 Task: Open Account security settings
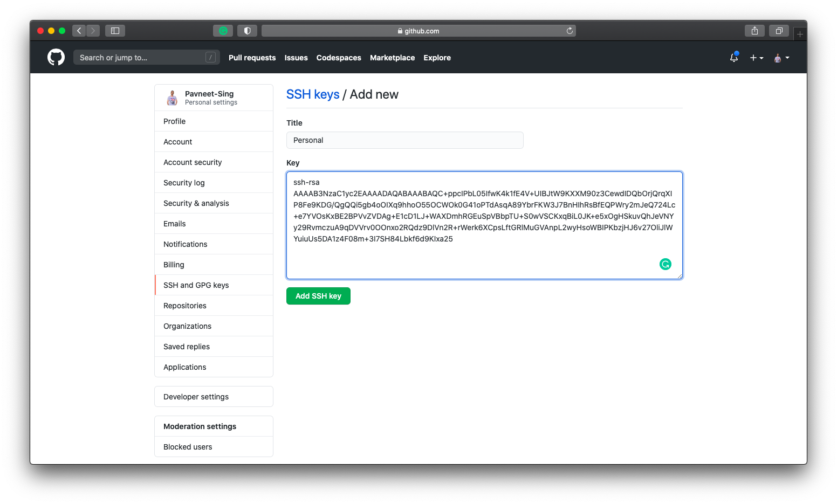pos(214,162)
